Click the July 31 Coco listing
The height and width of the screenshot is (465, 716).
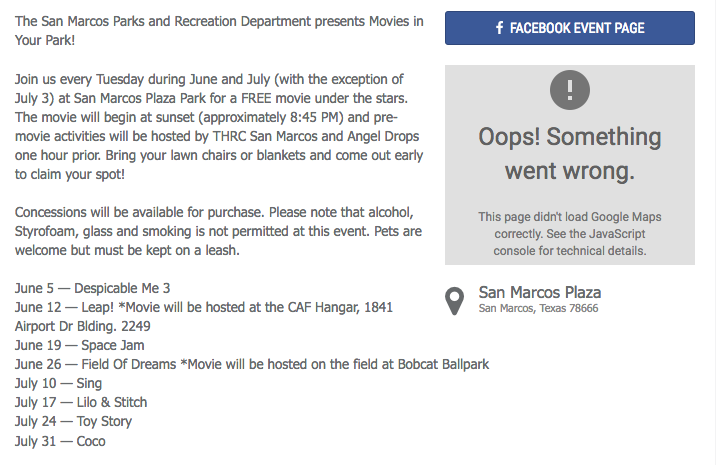[x=60, y=441]
